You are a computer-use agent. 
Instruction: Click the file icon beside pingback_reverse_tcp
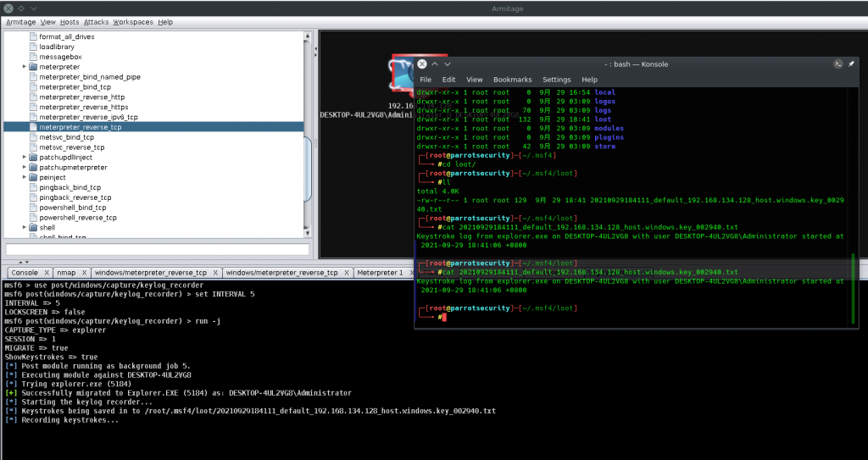tap(33, 197)
